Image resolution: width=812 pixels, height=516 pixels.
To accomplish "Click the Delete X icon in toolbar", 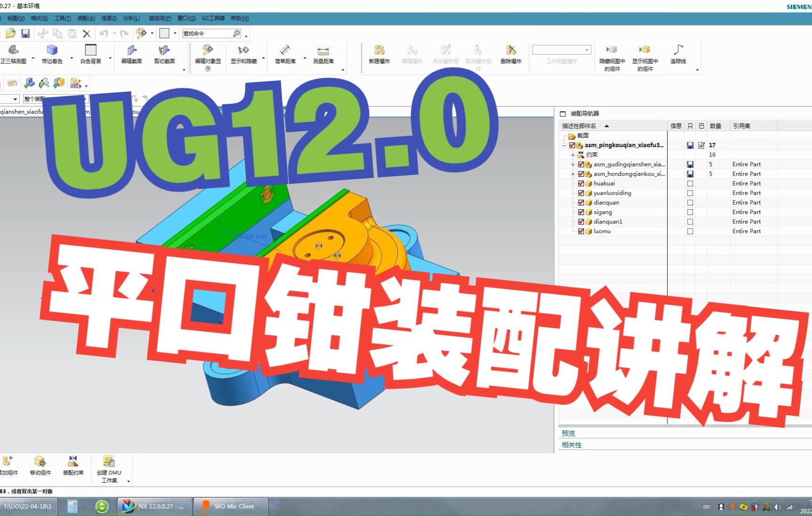I will coord(87,33).
